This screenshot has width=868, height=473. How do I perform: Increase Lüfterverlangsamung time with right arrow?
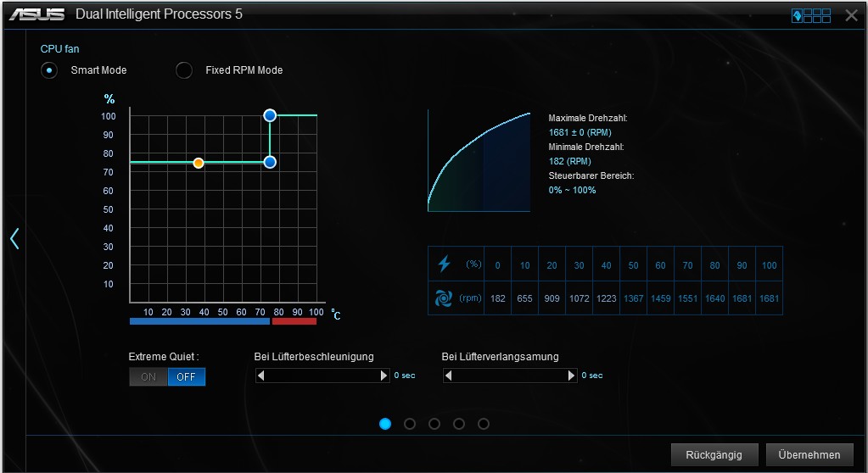point(571,376)
